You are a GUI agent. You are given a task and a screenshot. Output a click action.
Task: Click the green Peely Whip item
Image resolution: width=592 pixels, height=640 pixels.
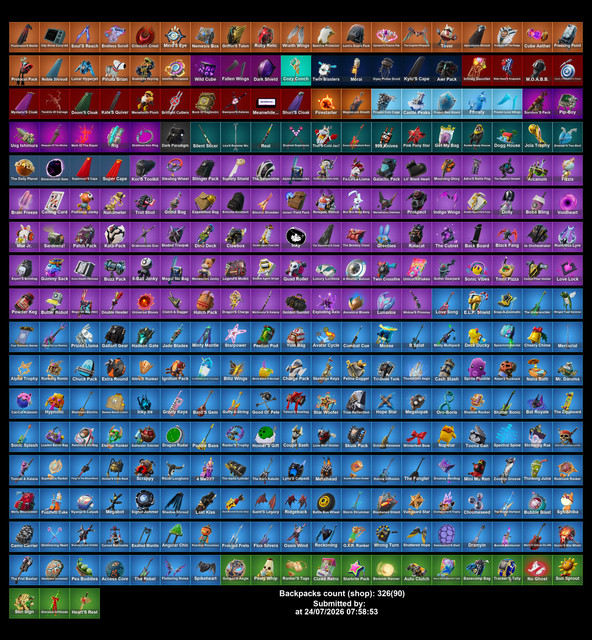coord(266,570)
